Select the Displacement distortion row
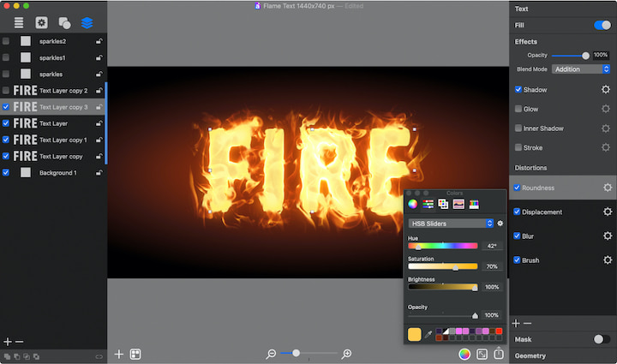The height and width of the screenshot is (364, 617). pyautogui.click(x=563, y=212)
